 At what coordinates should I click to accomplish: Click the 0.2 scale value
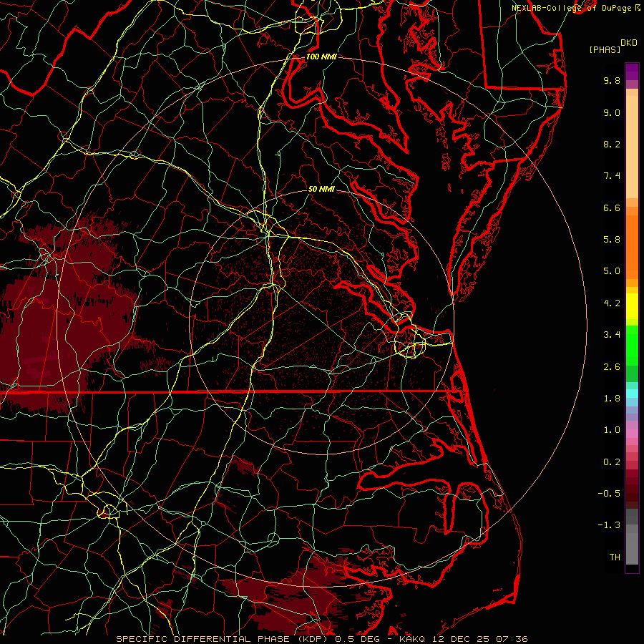(612, 462)
